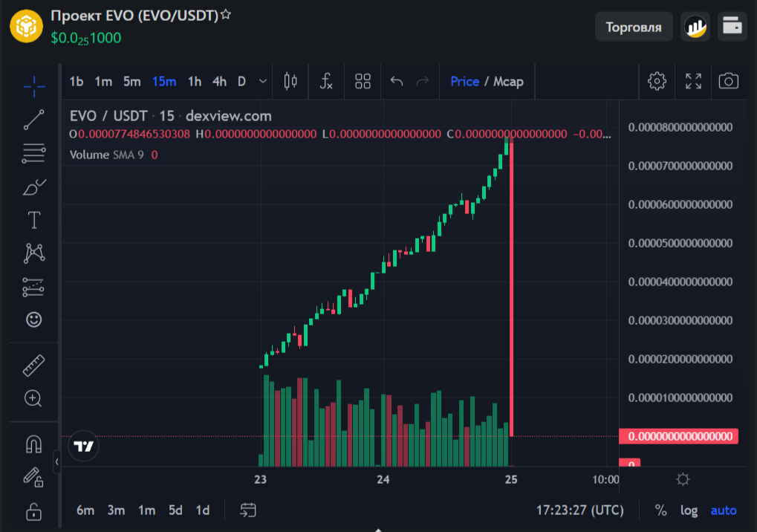
Task: Toggle magnet mode on
Action: coord(33,444)
